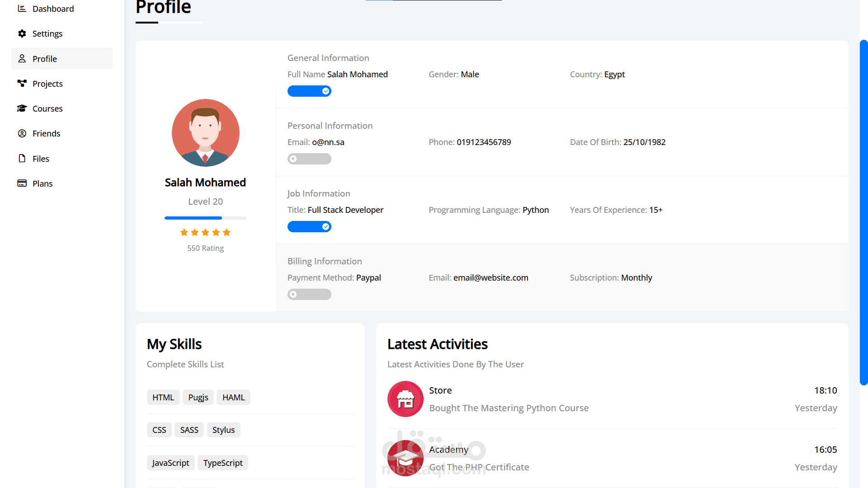Turn off the Job Information toggle
Viewport: 868px width, 488px height.
coord(309,227)
